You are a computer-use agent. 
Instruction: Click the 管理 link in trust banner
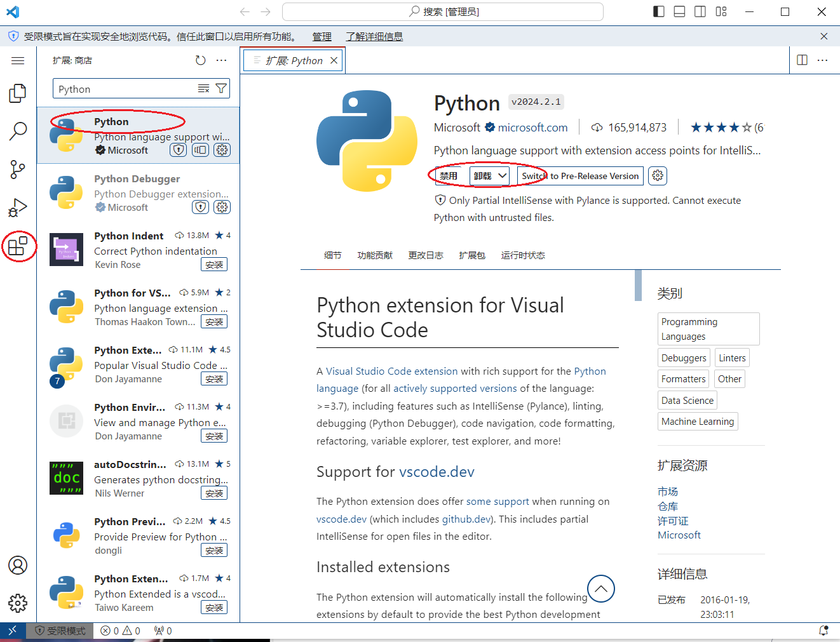coord(322,37)
